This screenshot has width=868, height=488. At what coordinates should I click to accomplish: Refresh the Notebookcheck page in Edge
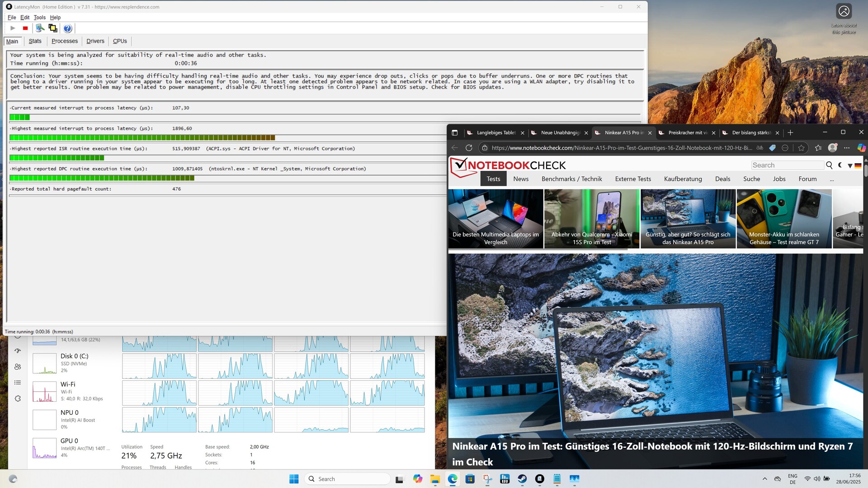pos(469,148)
